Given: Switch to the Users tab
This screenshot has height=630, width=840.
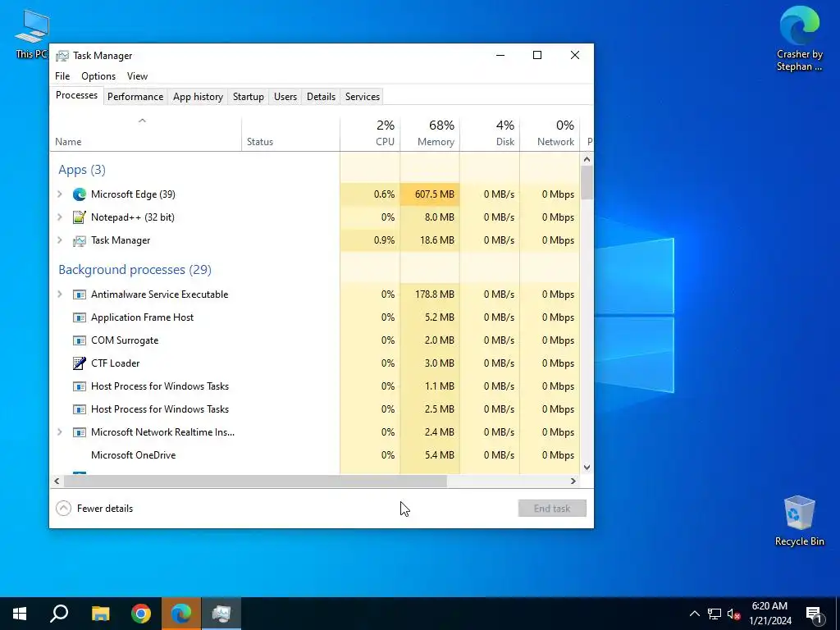Looking at the screenshot, I should tap(285, 97).
